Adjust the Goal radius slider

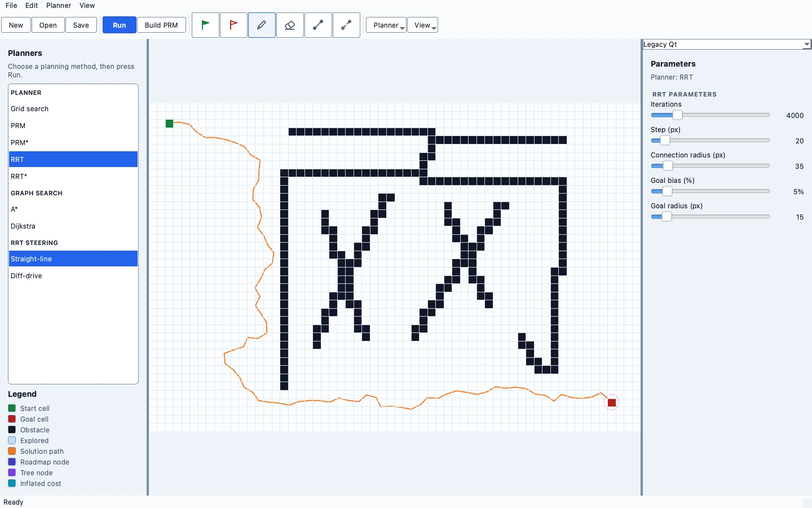pyautogui.click(x=710, y=217)
